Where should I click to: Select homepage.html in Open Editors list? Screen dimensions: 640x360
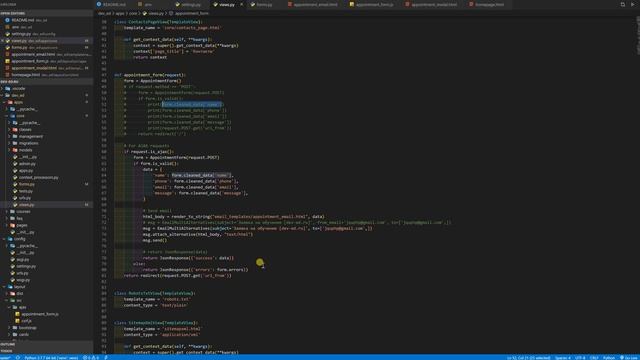[47, 75]
